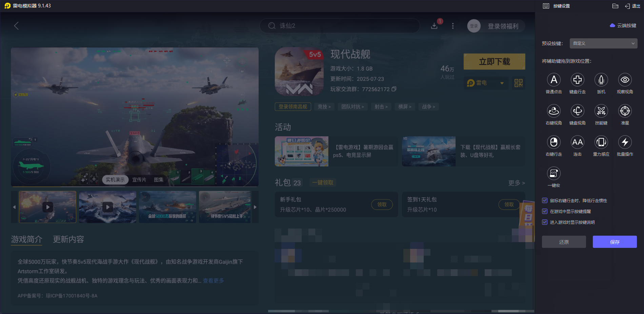Click the back arrow in store page
Viewport: 644px width, 314px height.
coord(16,26)
